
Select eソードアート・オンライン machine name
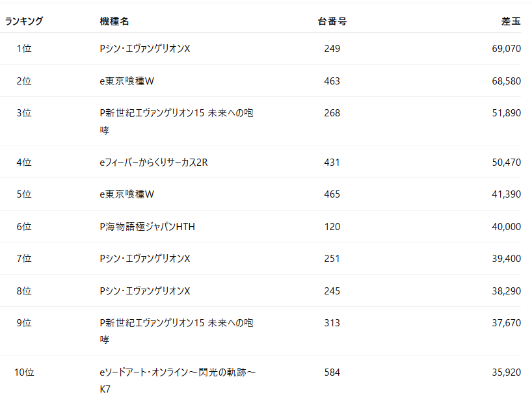point(178,380)
